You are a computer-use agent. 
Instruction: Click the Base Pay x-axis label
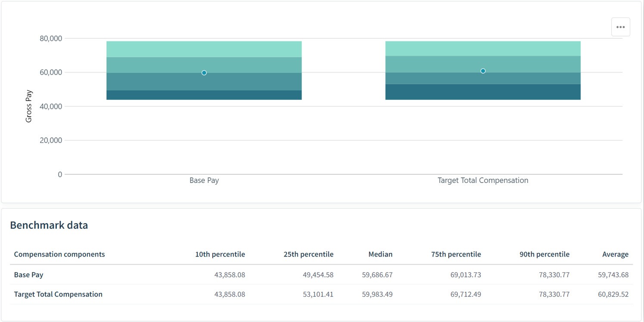point(204,180)
